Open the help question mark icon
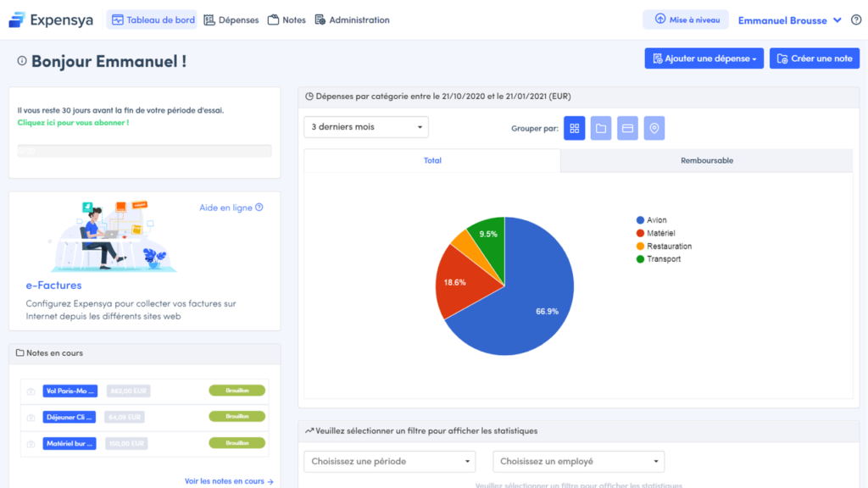Viewport: 868px width, 488px height. click(x=856, y=20)
